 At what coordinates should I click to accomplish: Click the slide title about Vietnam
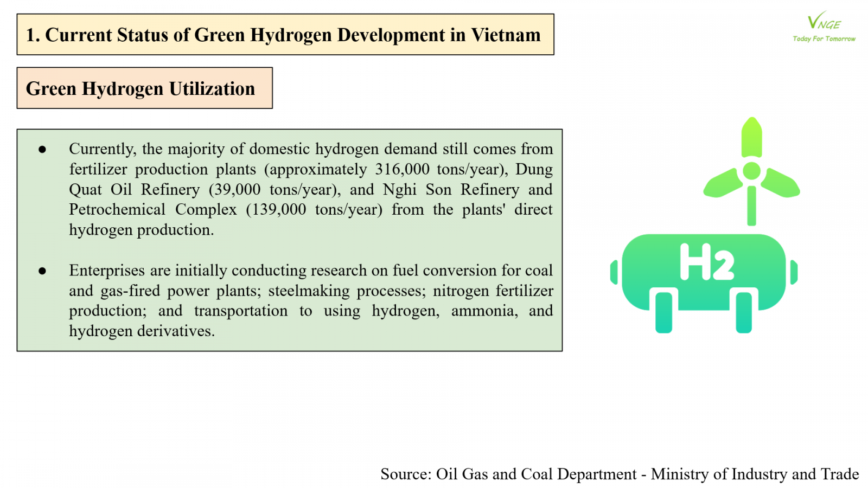[283, 35]
